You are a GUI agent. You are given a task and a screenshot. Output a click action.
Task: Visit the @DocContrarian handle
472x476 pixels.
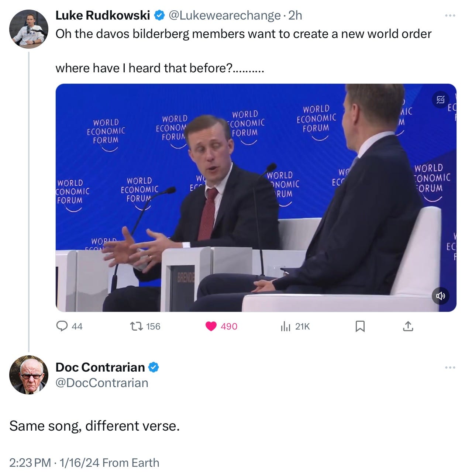(102, 383)
